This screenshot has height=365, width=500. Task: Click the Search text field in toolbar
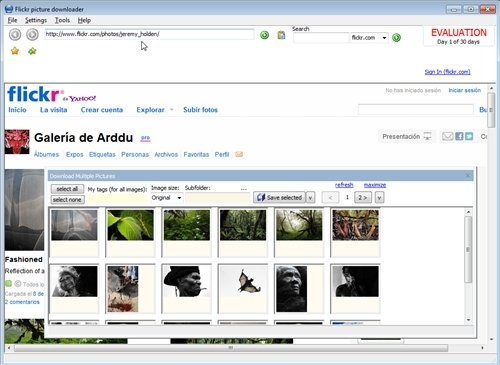click(321, 38)
